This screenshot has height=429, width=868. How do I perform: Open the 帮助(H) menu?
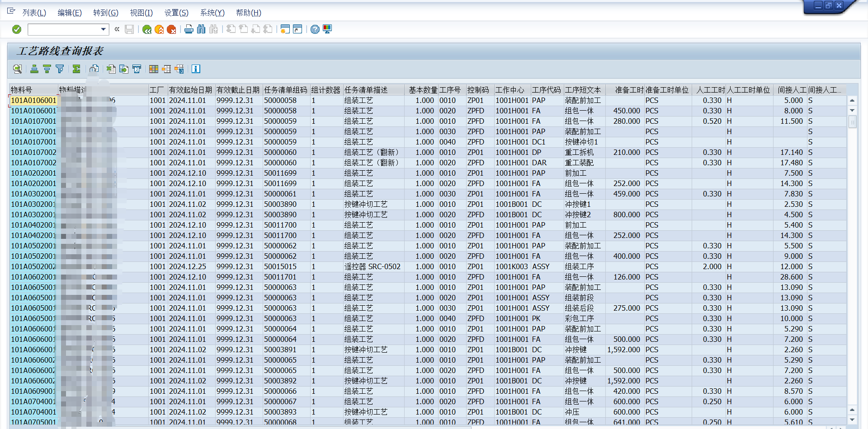(x=249, y=13)
